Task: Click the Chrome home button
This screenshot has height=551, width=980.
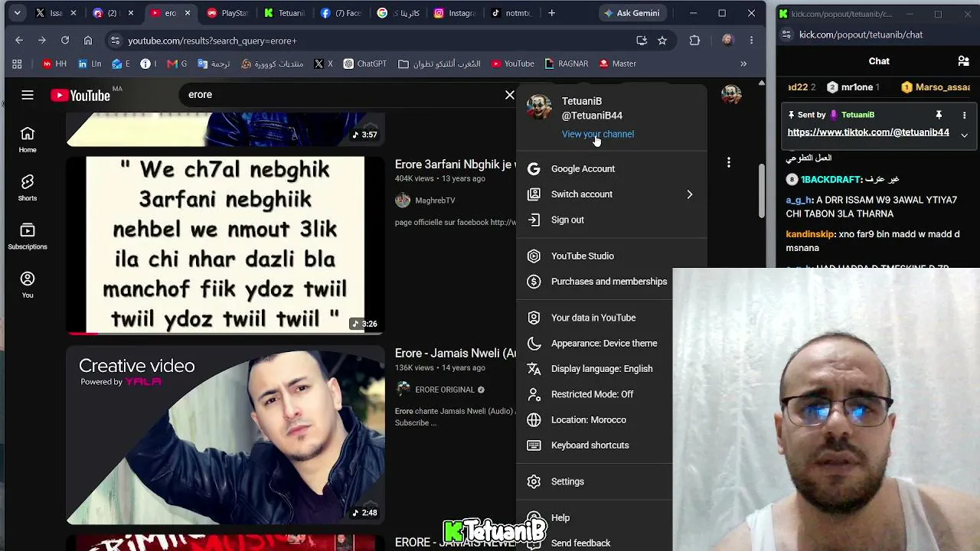Action: [x=88, y=41]
